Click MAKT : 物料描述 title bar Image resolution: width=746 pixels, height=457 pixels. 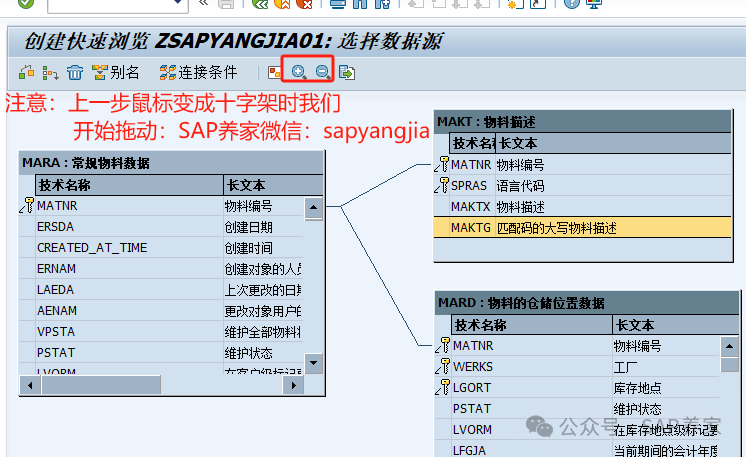pyautogui.click(x=583, y=122)
